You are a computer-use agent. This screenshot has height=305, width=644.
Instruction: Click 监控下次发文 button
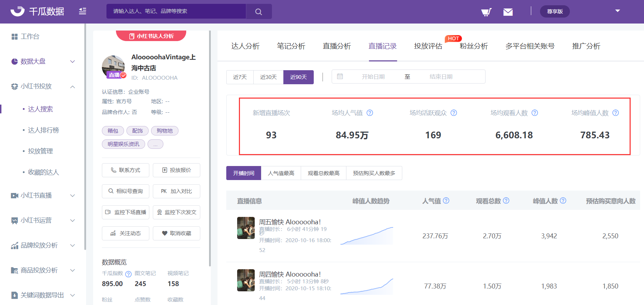pos(176,212)
